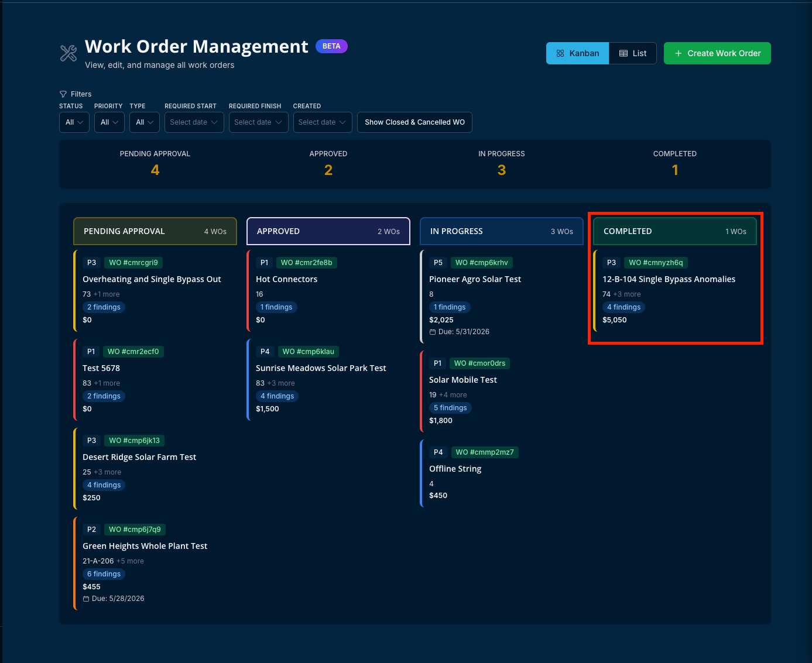Viewport: 812px width, 663px height.
Task: Select the Completed column header
Action: coord(675,231)
